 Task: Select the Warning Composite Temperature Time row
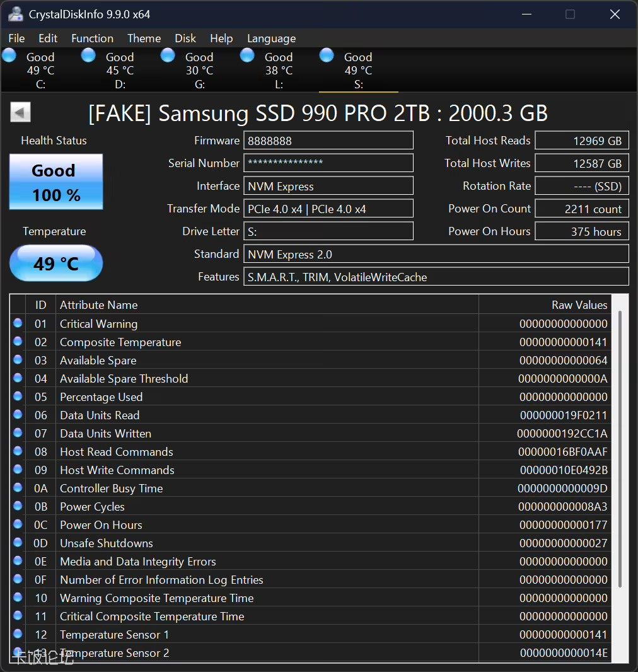[x=310, y=598]
